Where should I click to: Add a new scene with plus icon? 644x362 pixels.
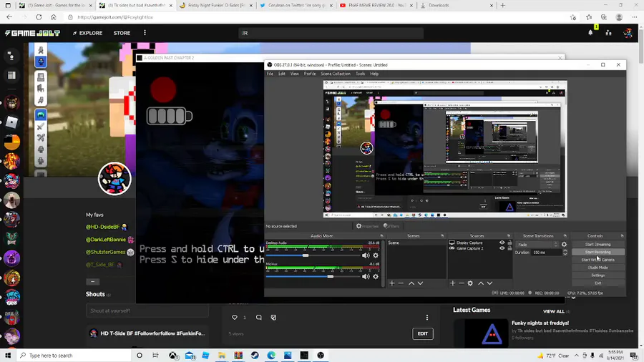click(392, 283)
